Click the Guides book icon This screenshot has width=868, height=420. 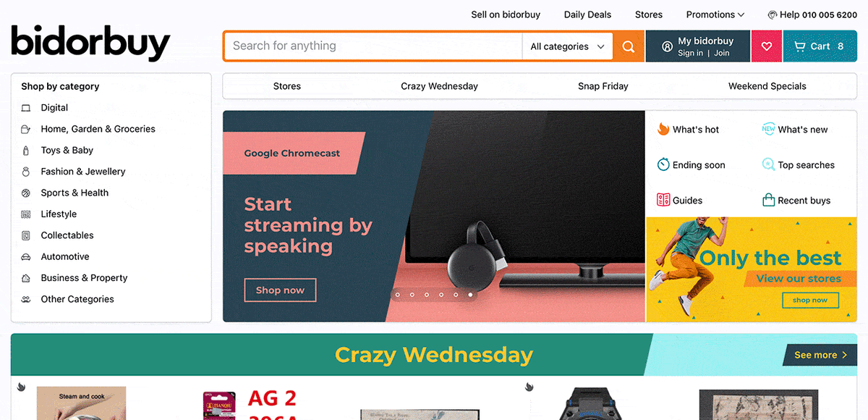pyautogui.click(x=663, y=200)
